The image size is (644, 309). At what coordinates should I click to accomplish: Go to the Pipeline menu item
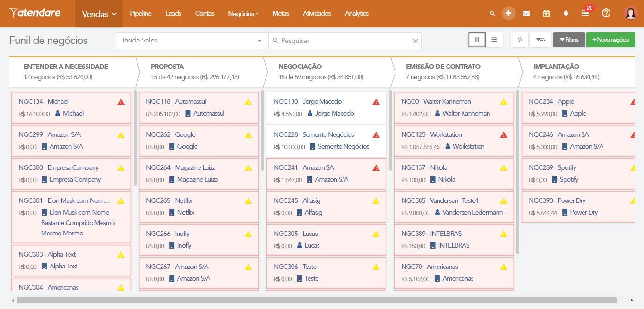(141, 14)
